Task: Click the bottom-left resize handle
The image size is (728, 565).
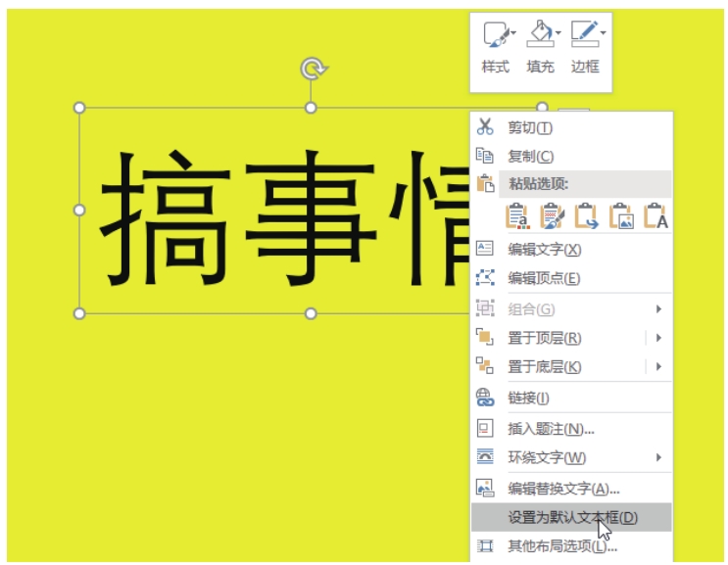Action: click(x=79, y=313)
